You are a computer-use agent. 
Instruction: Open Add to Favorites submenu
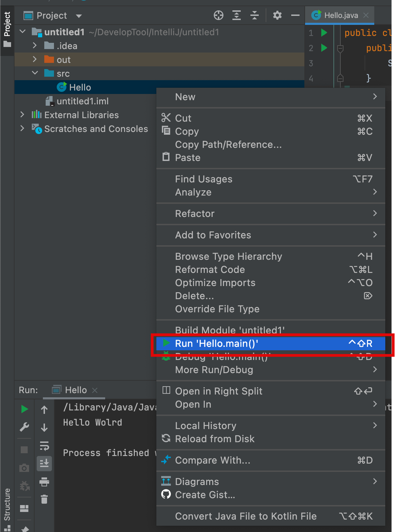point(271,235)
